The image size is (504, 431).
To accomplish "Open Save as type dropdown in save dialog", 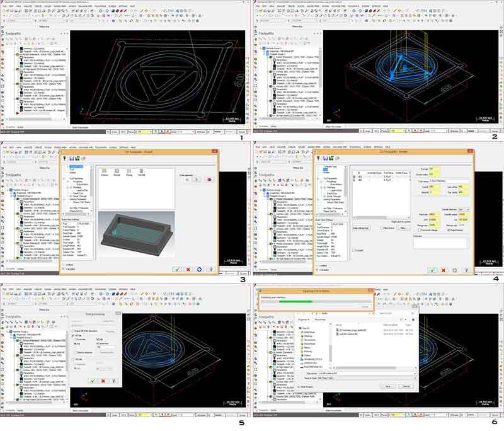I will pyautogui.click(x=367, y=378).
